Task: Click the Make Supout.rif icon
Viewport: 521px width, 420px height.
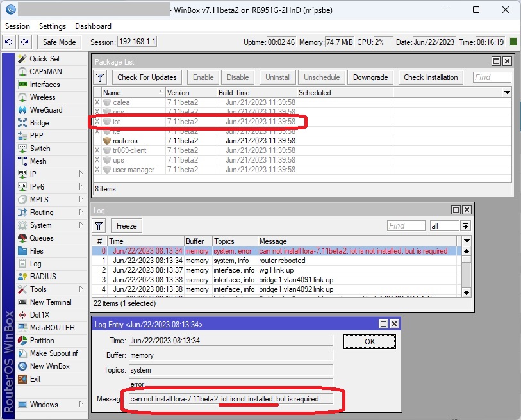Action: [x=22, y=353]
